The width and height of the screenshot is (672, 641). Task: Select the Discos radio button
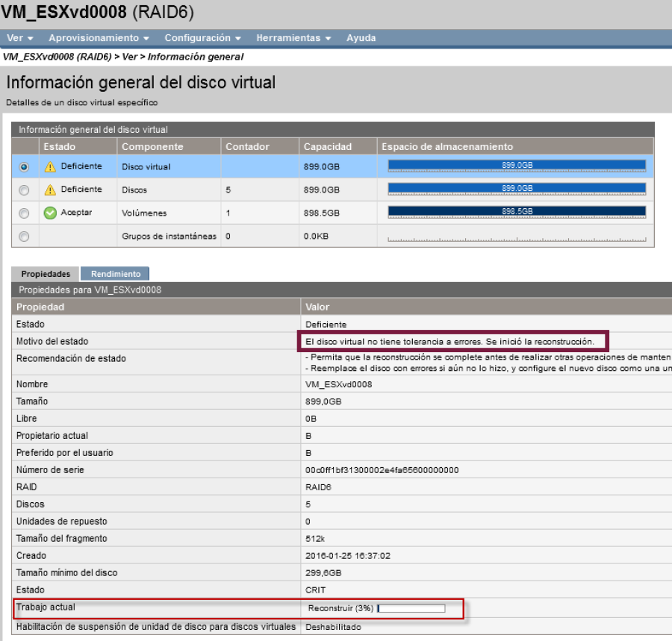[24, 190]
